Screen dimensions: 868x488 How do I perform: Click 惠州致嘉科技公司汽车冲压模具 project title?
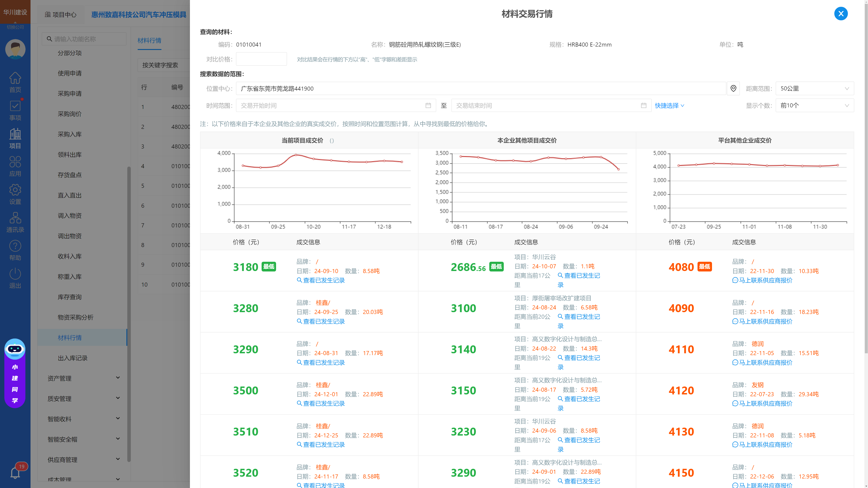pos(139,14)
